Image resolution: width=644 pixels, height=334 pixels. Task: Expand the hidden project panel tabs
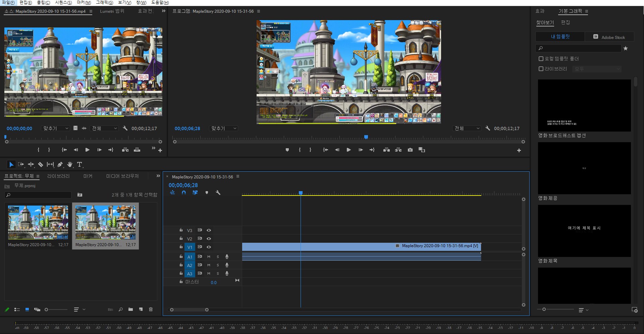click(x=158, y=176)
